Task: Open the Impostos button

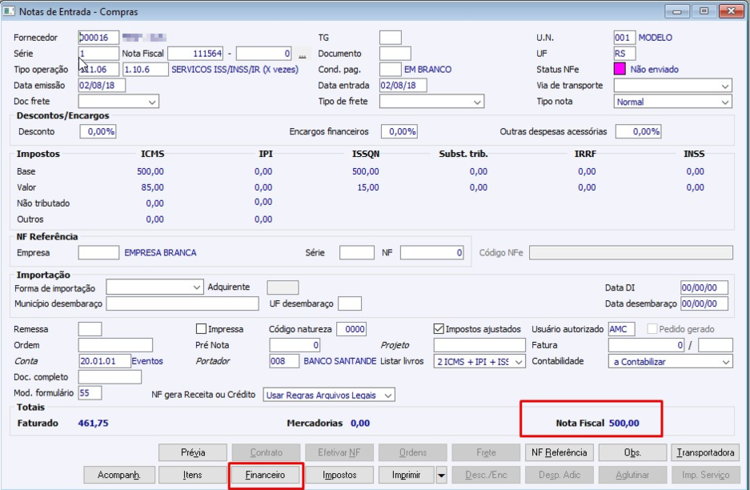Action: click(339, 475)
